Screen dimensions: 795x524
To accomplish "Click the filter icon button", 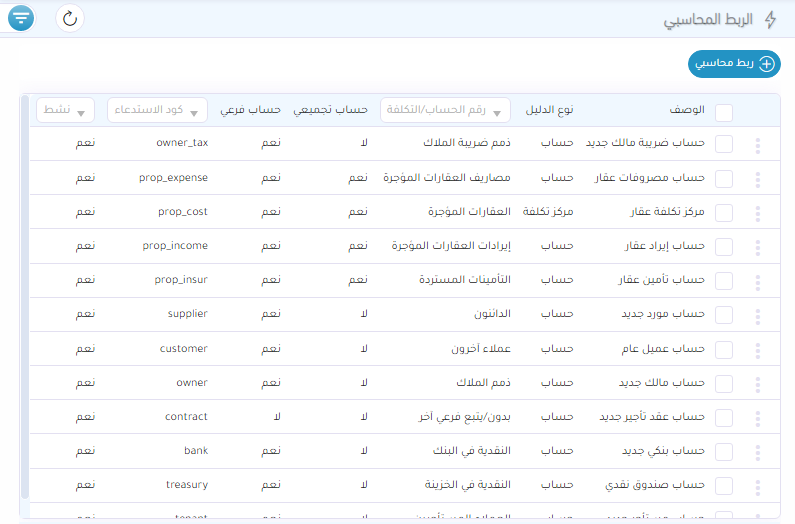I will coord(20,18).
